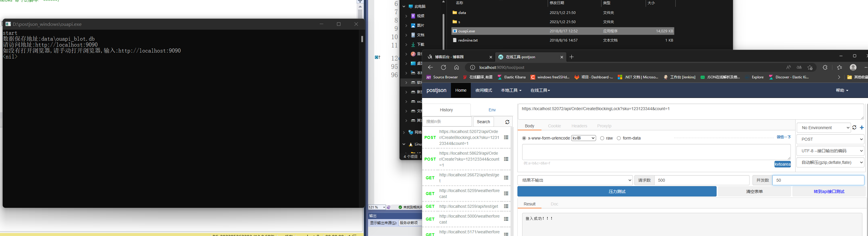
Task: Open menu icon for localhost:58629 Create entry
Action: (506, 159)
